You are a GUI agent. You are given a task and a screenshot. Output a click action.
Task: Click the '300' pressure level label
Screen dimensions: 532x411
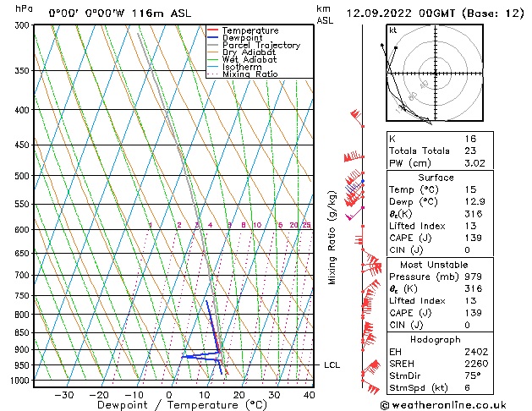[x=23, y=25]
